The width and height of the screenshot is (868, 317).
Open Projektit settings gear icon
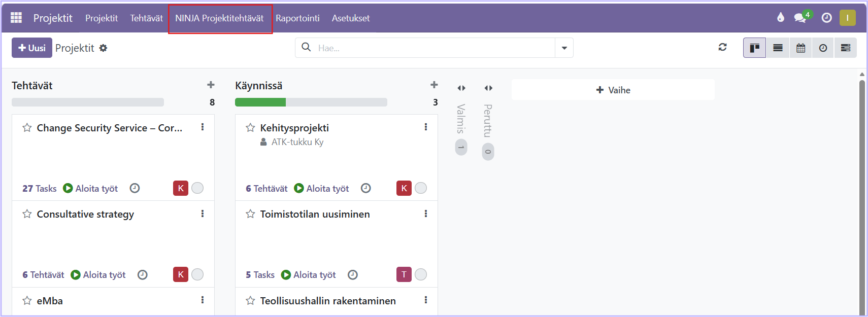tap(103, 48)
